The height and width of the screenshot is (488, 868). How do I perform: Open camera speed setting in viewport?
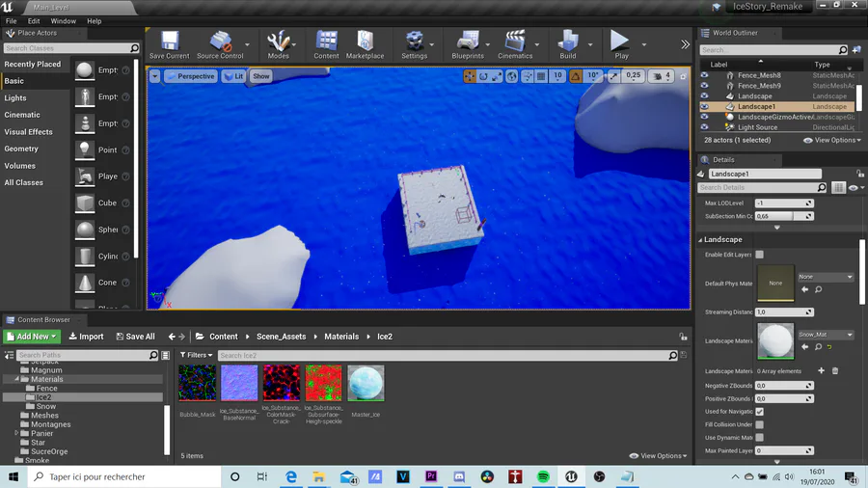(662, 76)
